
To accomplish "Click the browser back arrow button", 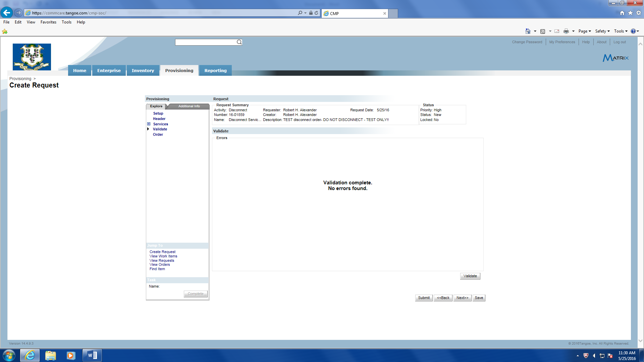I will (7, 13).
